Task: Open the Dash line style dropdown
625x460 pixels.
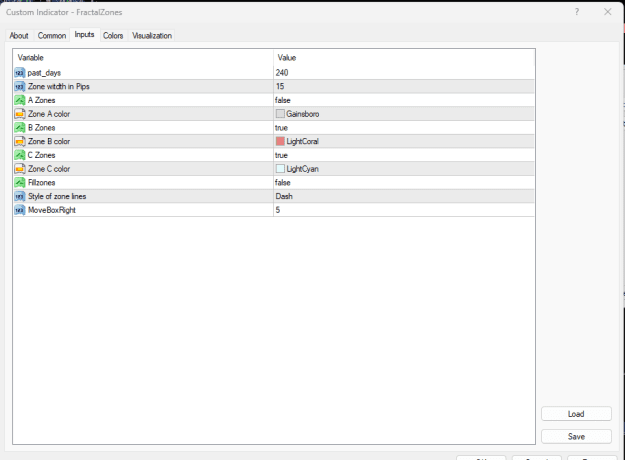Action: (x=404, y=197)
